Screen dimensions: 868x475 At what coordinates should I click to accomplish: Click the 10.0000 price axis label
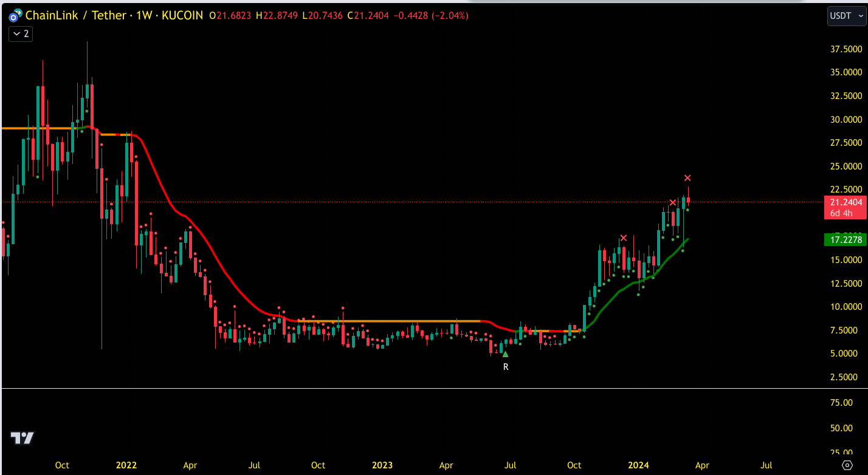click(846, 307)
